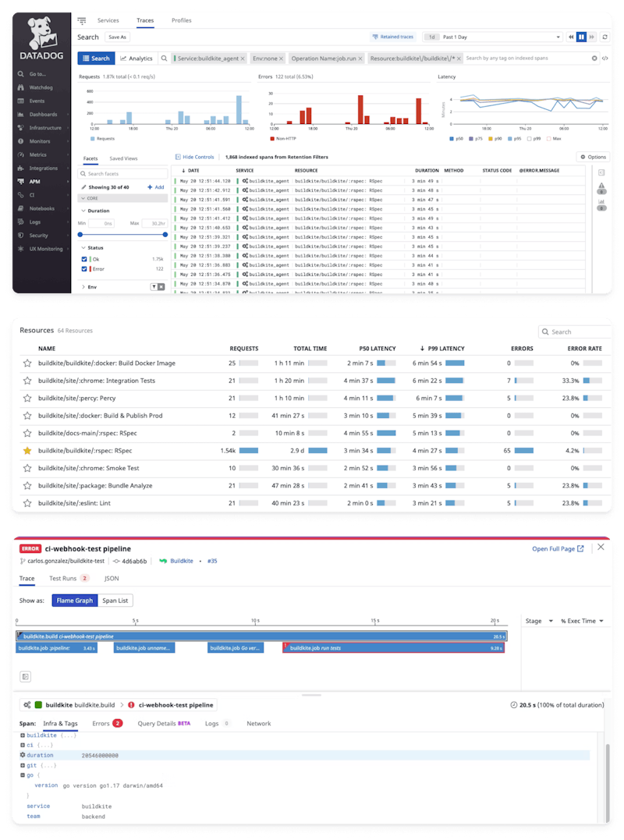Open Events in the sidebar

click(x=37, y=101)
